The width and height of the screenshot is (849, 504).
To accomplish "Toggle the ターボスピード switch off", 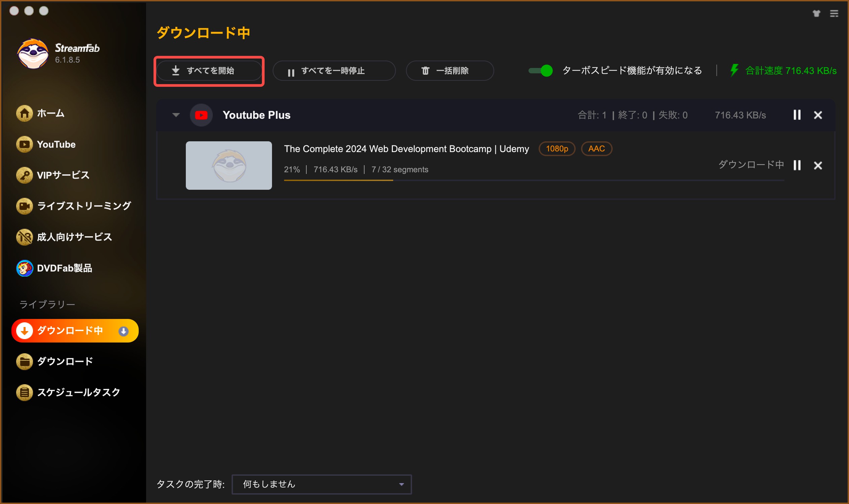I will [540, 71].
